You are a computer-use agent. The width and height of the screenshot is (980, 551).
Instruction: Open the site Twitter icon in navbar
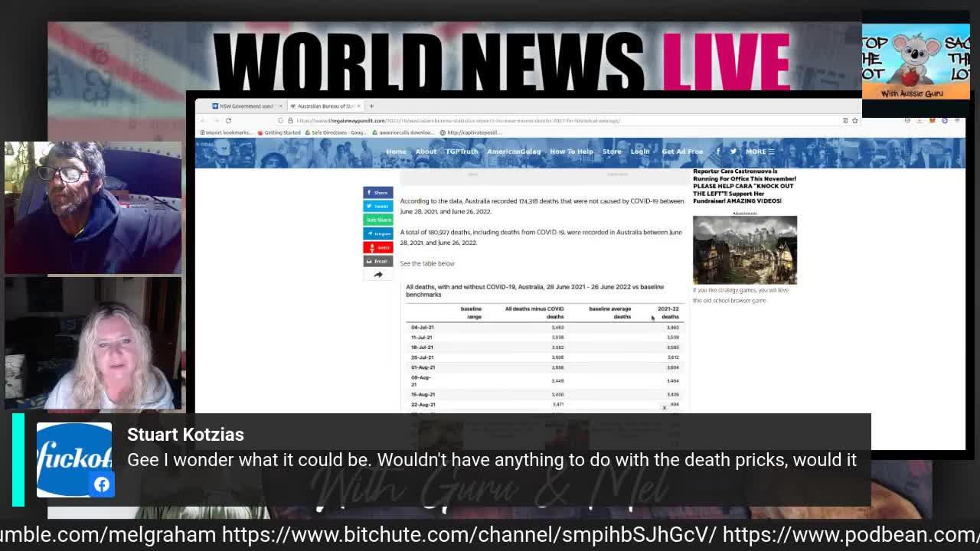[733, 152]
